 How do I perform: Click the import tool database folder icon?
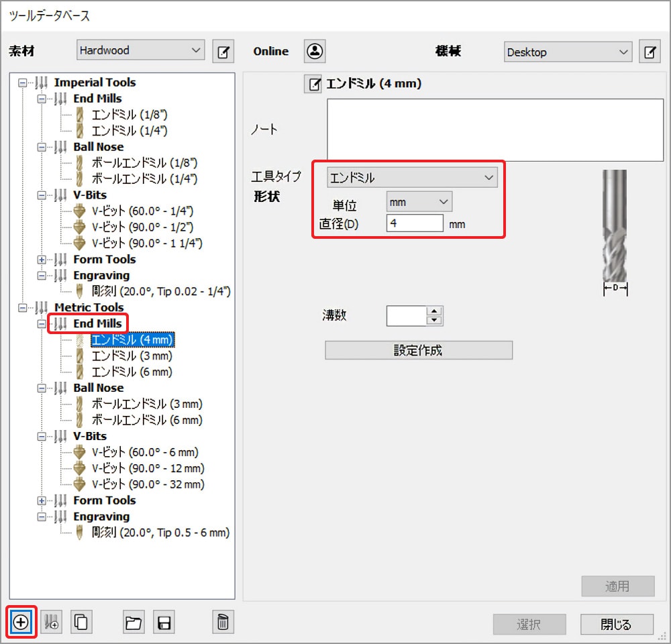tap(134, 623)
